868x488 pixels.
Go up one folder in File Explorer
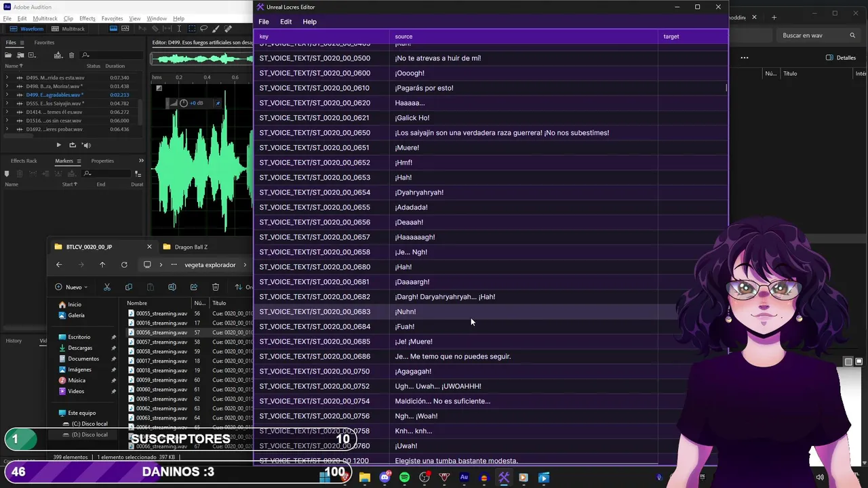tap(102, 265)
